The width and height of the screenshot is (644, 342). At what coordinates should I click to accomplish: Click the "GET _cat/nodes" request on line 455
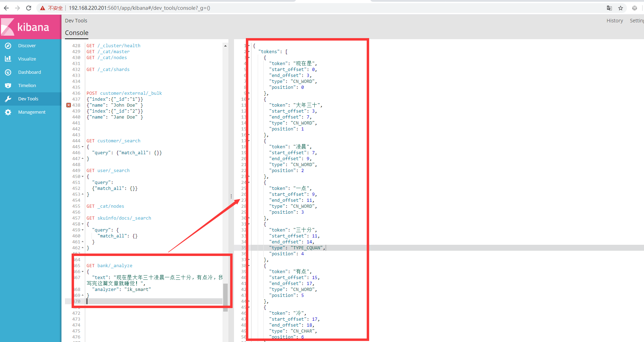[x=105, y=206]
